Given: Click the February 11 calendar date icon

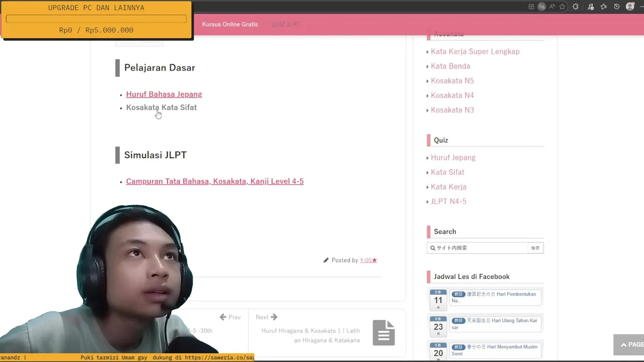Looking at the screenshot, I should (x=438, y=300).
